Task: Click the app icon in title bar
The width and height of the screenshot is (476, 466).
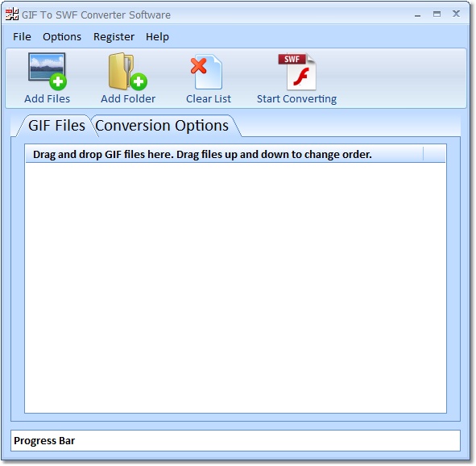Action: [12, 15]
